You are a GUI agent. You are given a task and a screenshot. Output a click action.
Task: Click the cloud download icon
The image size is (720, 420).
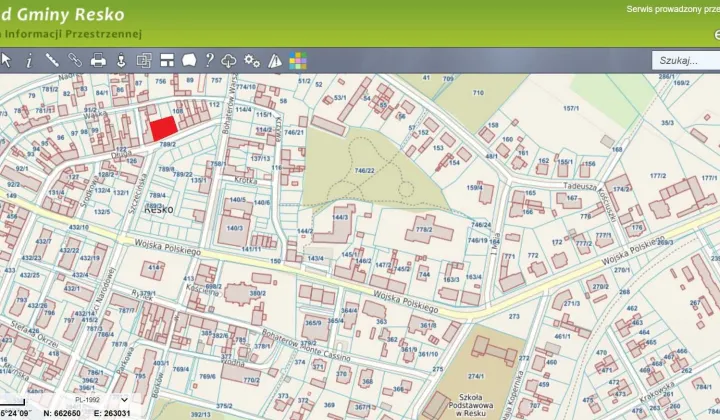[x=229, y=61]
